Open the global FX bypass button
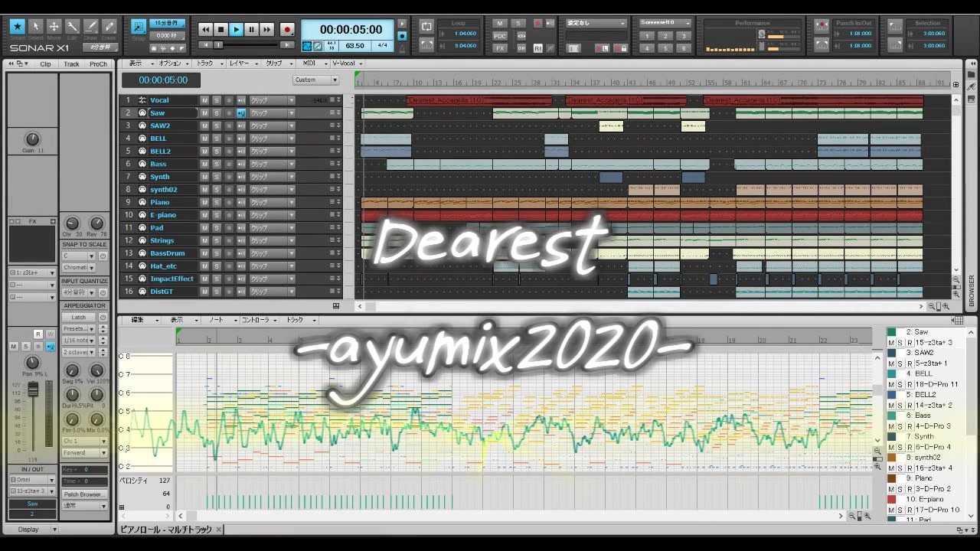The image size is (980, 551). click(x=500, y=47)
